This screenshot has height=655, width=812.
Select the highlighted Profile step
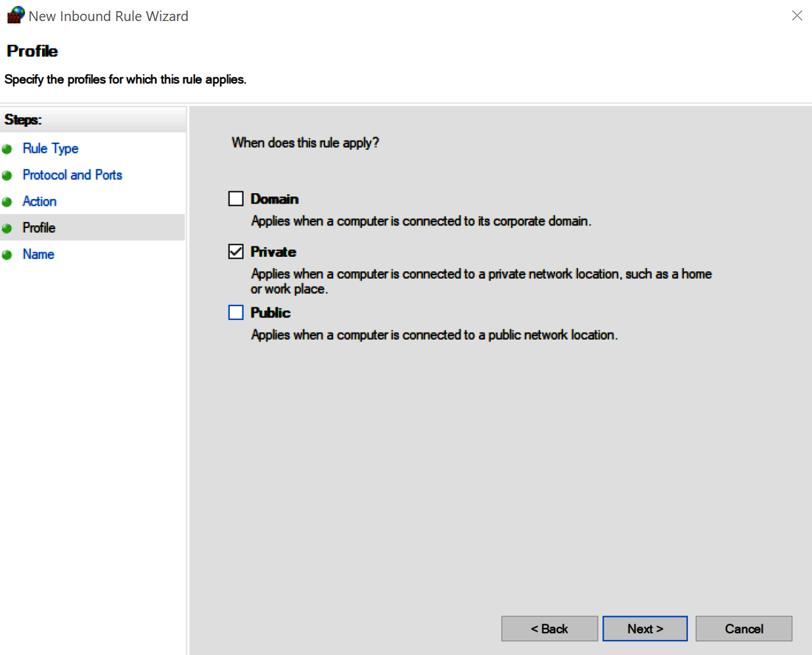click(x=39, y=227)
